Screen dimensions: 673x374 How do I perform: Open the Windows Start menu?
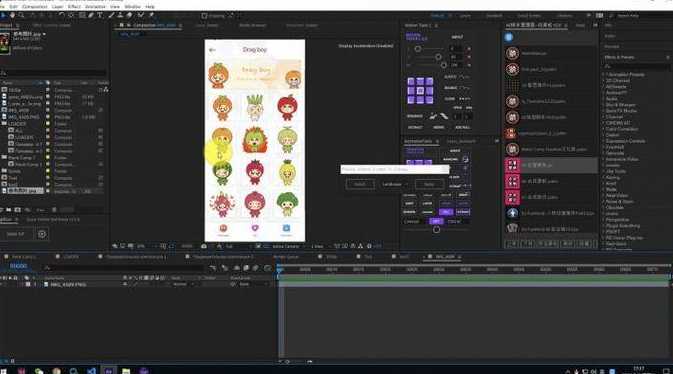click(x=4, y=371)
